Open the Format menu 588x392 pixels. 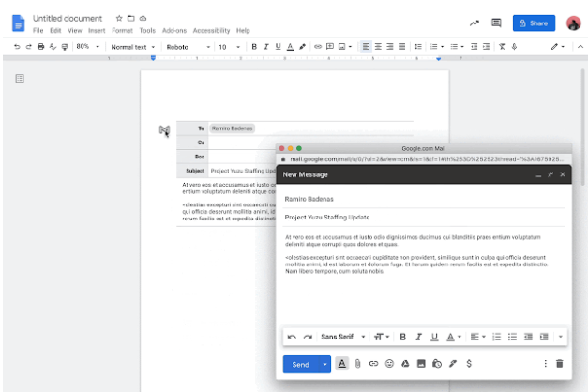click(x=122, y=30)
